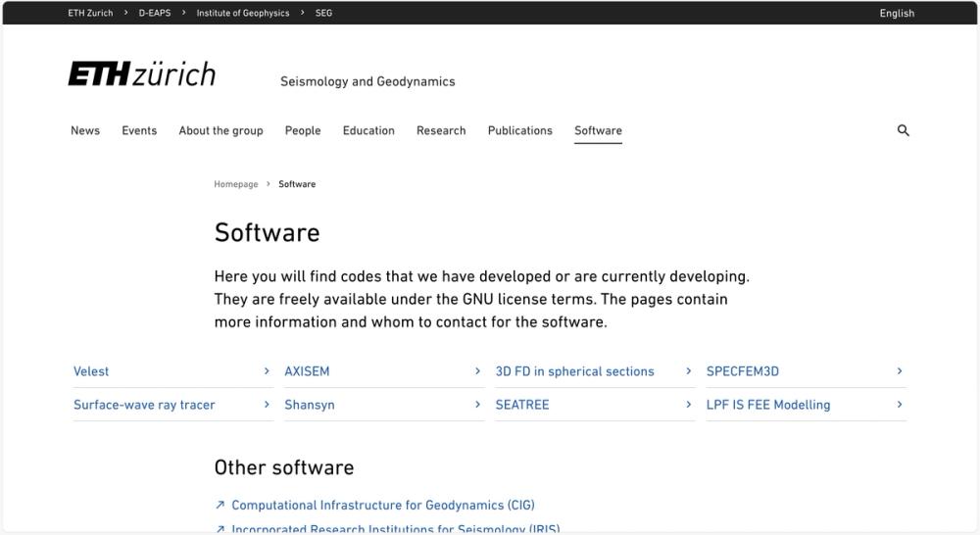This screenshot has height=535, width=980.
Task: Click the Software page heading
Action: point(267,232)
